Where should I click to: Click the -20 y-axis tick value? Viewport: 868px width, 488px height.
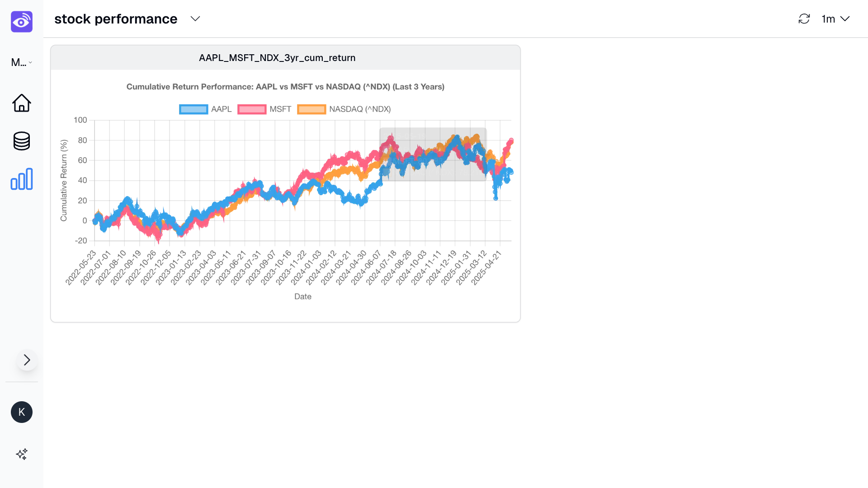(81, 241)
